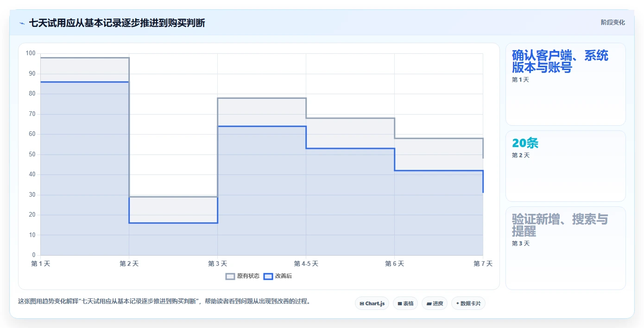The height and width of the screenshot is (328, 644).
Task: Click the 第 1 天 caption in first card
Action: (520, 80)
